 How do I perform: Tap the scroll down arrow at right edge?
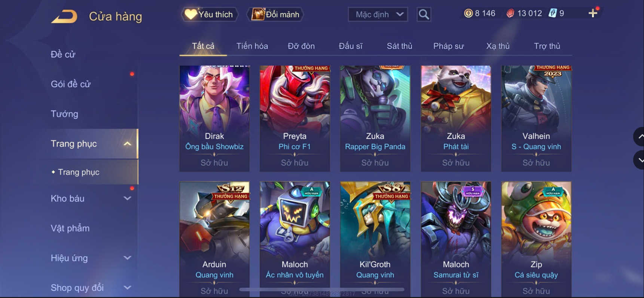pos(639,160)
